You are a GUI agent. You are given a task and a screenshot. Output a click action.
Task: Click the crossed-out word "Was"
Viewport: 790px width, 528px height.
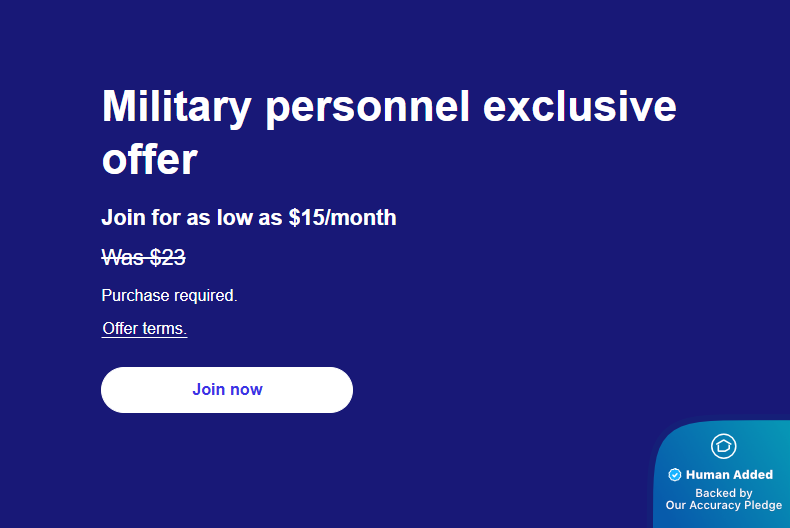coord(123,257)
